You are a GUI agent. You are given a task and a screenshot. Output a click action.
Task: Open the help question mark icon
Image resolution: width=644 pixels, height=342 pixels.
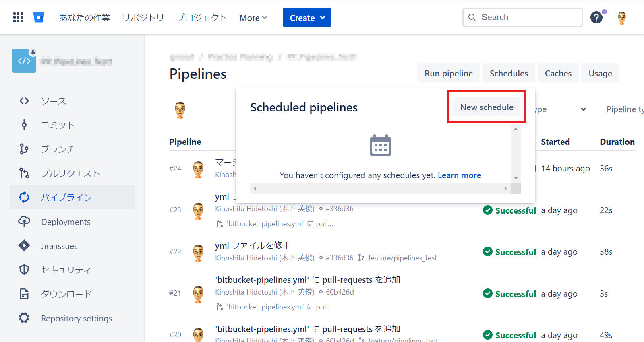click(596, 17)
